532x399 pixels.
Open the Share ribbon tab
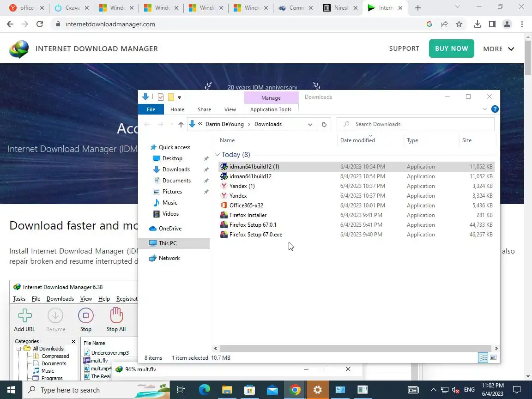[204, 109]
